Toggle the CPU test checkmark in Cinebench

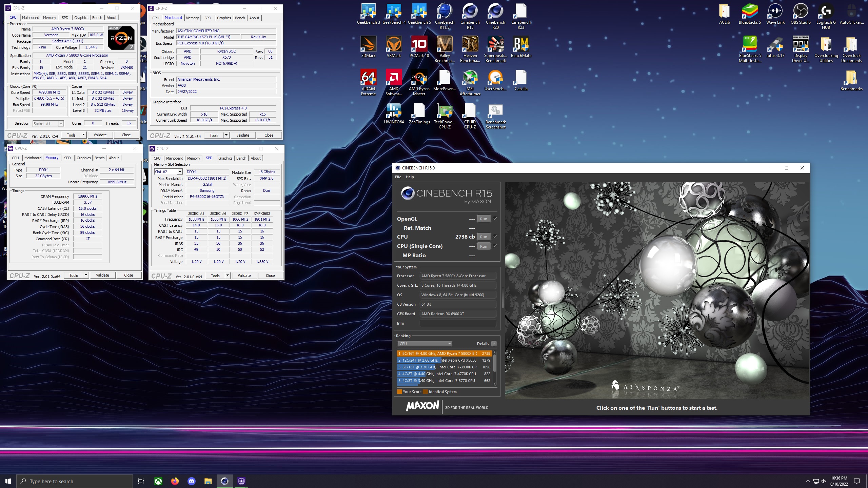[x=495, y=237]
